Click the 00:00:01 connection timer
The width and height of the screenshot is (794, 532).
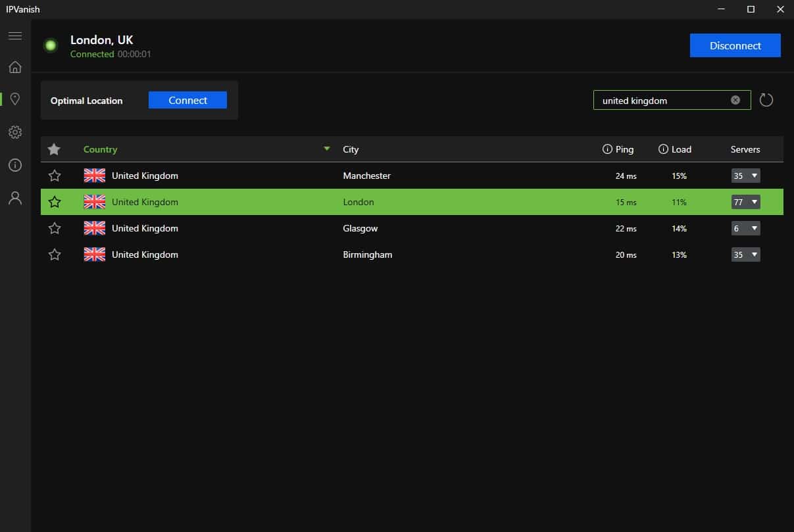[134, 54]
